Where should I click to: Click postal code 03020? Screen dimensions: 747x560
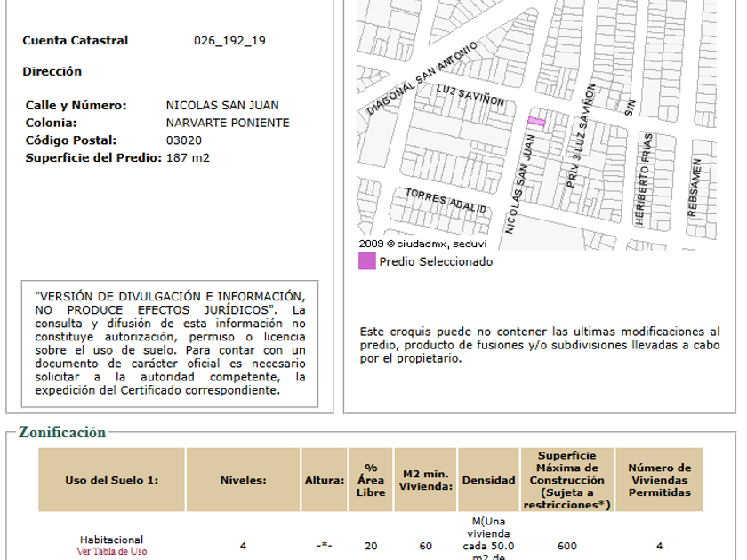[184, 140]
